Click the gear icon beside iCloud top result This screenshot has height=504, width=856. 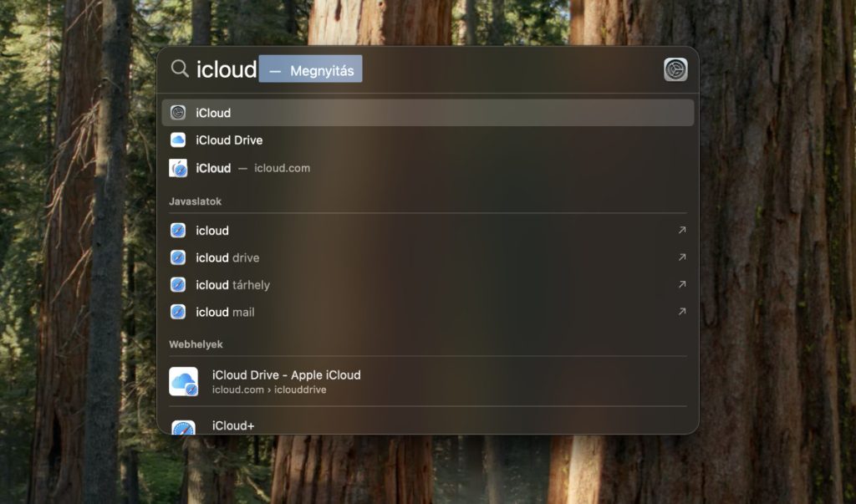click(x=178, y=113)
